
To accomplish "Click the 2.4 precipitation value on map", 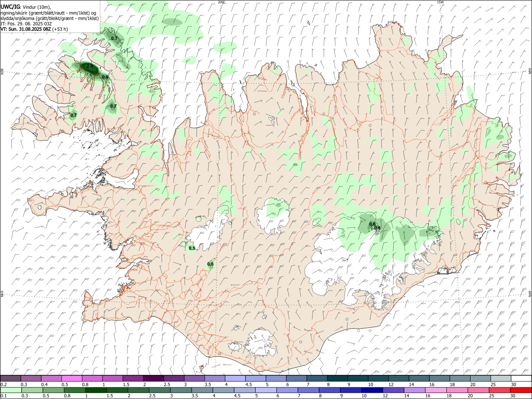I will (x=89, y=66).
